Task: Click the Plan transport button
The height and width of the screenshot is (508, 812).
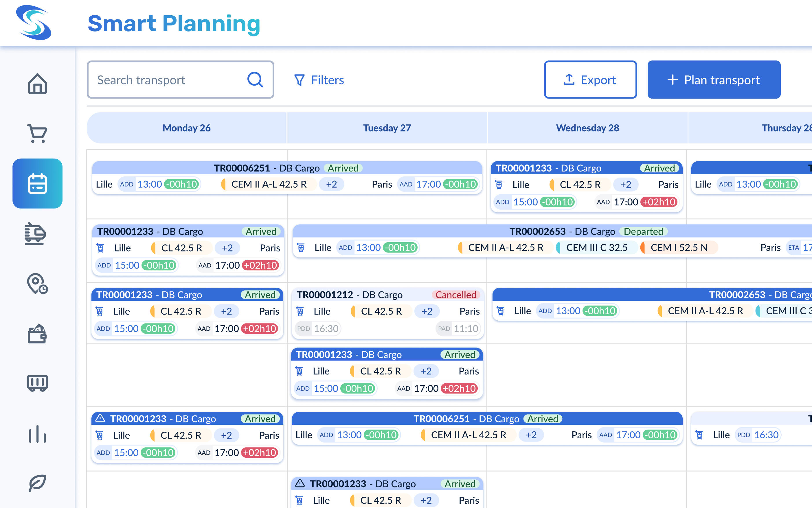Action: point(714,80)
